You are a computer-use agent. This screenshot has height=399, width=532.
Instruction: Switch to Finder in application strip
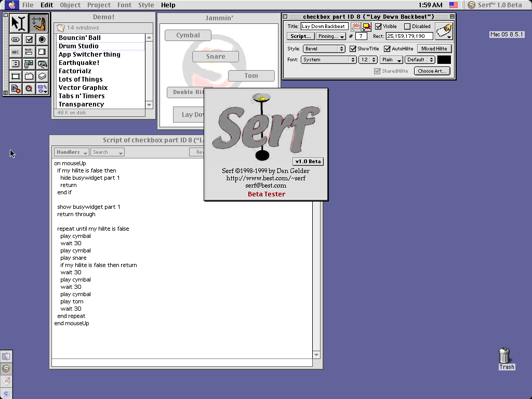pos(6,356)
